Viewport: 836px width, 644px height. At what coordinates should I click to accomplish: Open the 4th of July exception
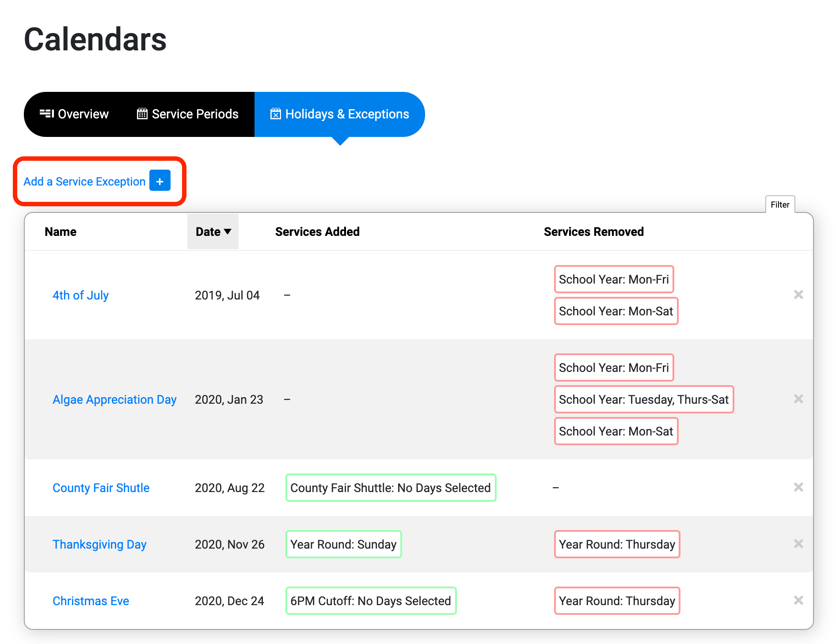tap(80, 295)
